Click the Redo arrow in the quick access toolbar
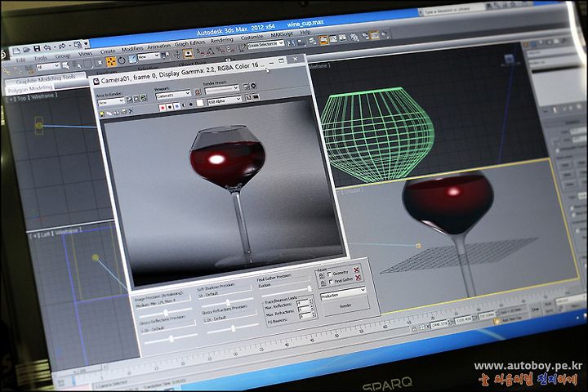The height and width of the screenshot is (392, 588). (x=62, y=46)
